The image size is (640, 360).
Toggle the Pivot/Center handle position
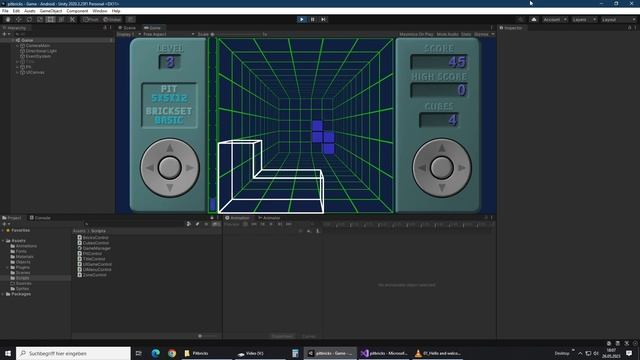click(x=90, y=19)
